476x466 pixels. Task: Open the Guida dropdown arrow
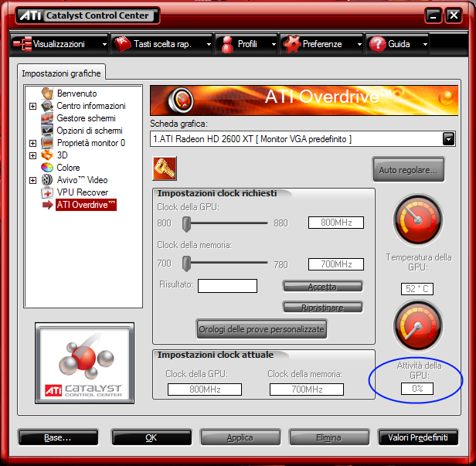(425, 44)
